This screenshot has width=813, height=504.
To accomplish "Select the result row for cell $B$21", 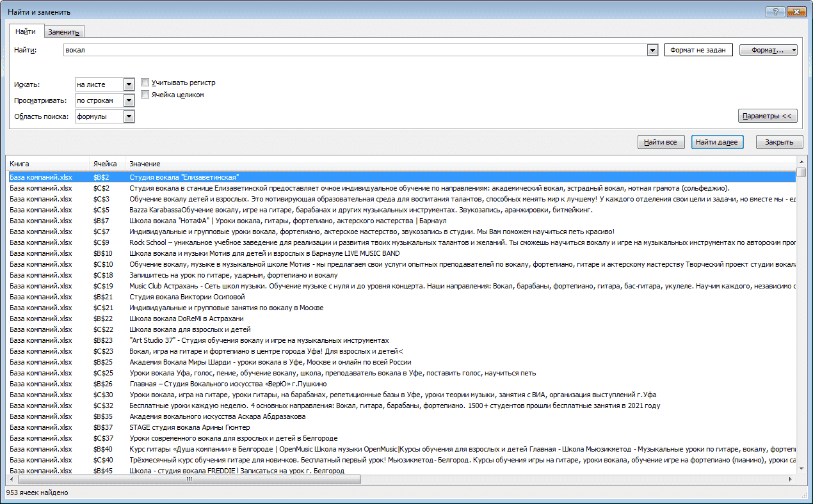I will (x=402, y=297).
